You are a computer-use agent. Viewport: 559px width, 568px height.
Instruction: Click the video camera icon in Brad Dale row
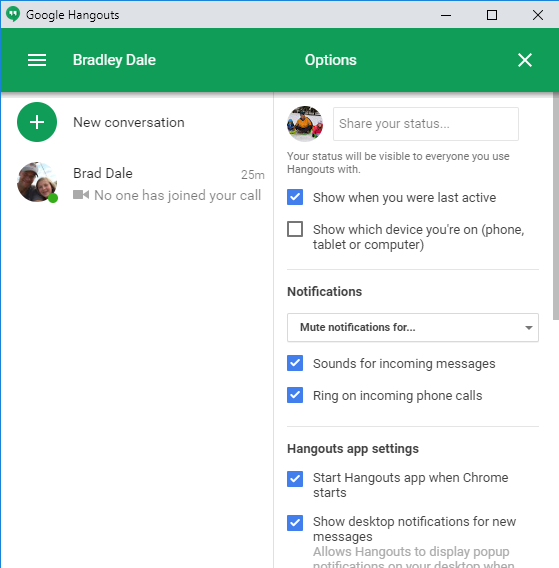[x=81, y=195]
